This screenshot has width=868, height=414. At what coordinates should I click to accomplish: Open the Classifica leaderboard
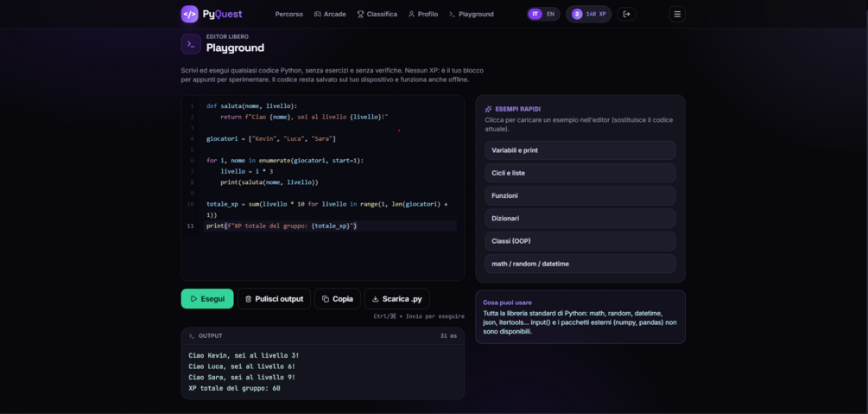(x=377, y=15)
